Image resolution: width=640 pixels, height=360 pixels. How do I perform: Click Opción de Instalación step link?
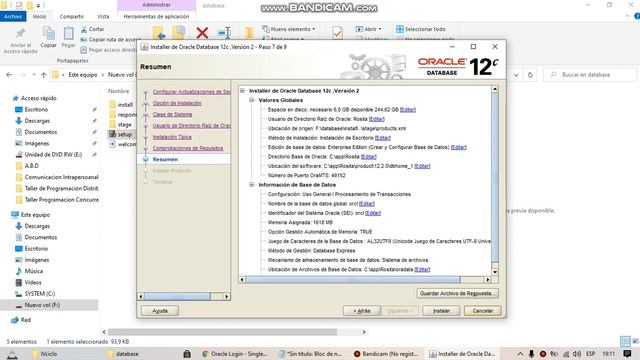coord(177,103)
